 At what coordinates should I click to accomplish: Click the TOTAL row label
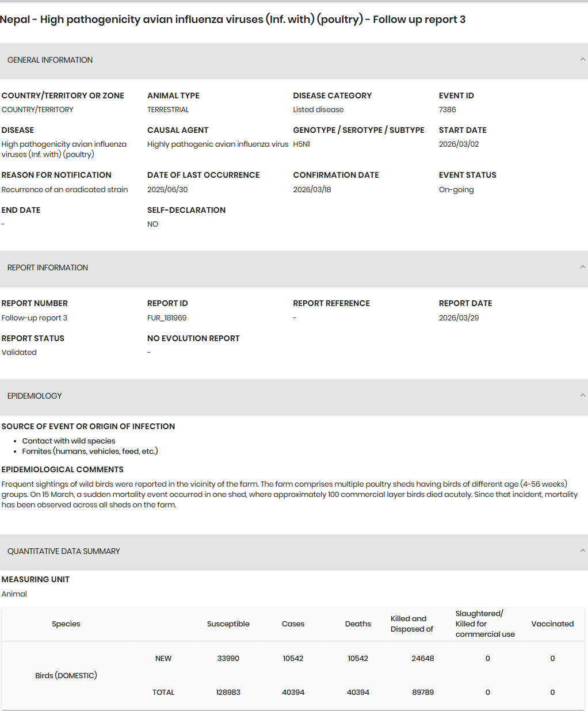pyautogui.click(x=163, y=692)
